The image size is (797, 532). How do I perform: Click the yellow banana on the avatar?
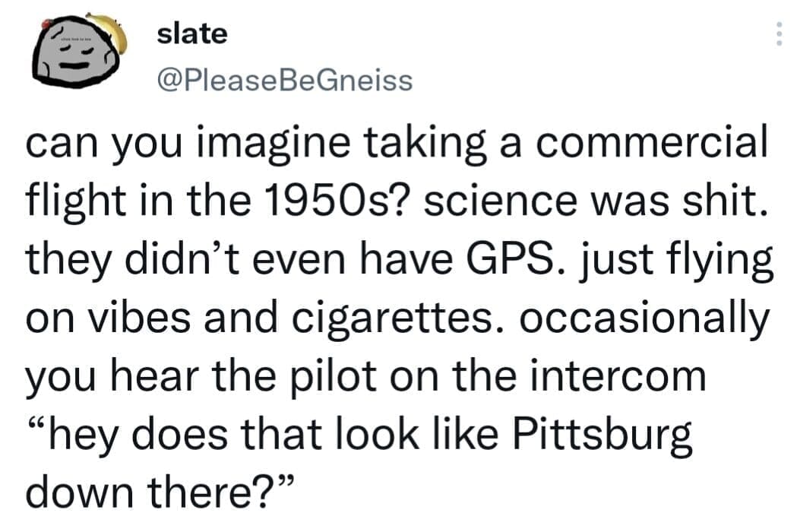coord(111,30)
